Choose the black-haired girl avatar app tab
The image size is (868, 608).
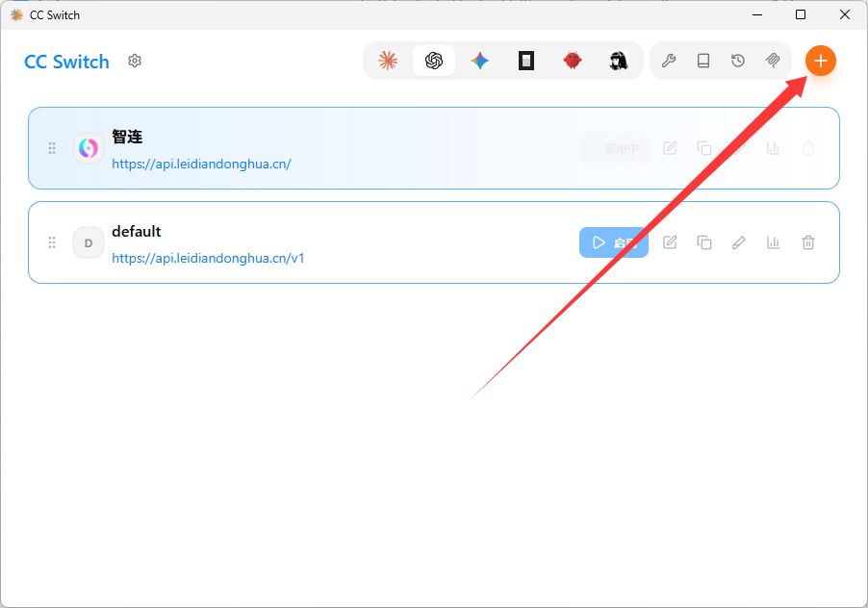[x=619, y=61]
